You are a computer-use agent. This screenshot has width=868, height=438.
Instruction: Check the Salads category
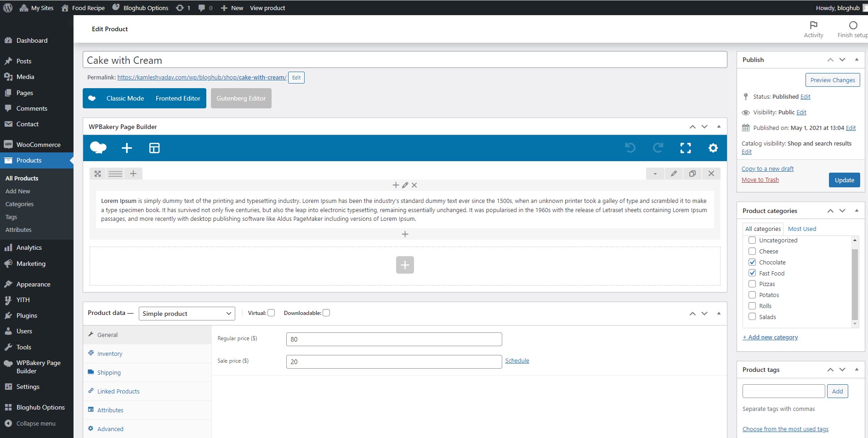coord(752,316)
